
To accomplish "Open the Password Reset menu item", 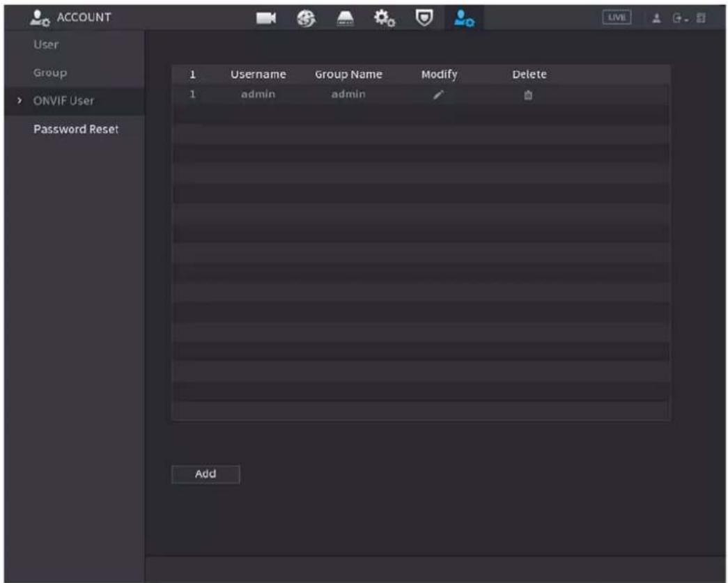I will click(76, 129).
